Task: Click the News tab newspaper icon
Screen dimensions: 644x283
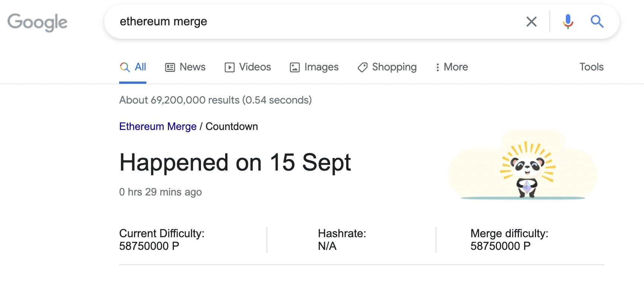Action: coord(170,67)
